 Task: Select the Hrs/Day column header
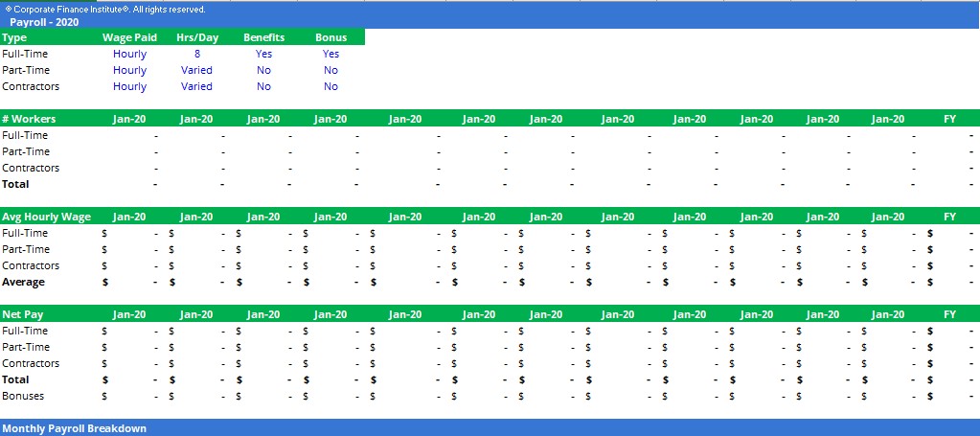(x=197, y=37)
